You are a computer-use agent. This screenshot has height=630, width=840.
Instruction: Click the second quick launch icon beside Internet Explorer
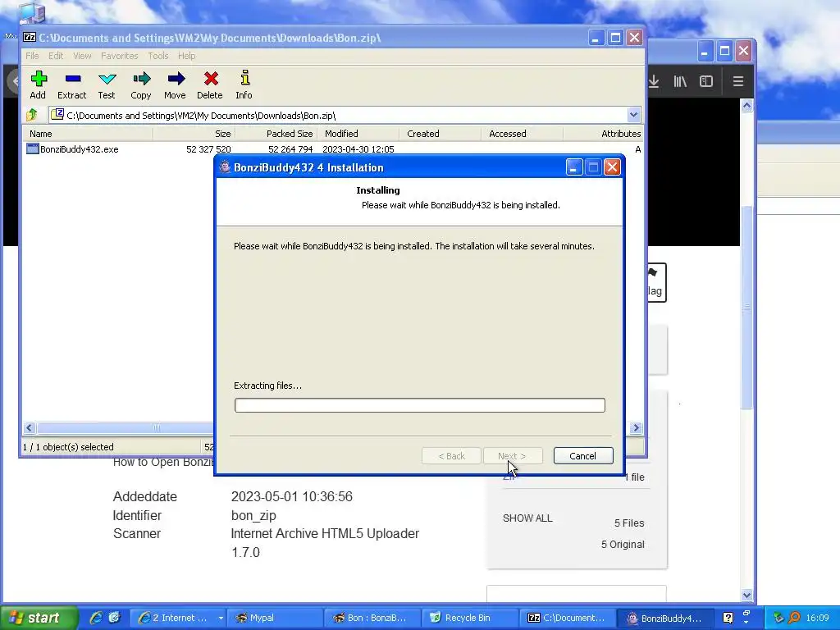click(x=115, y=618)
